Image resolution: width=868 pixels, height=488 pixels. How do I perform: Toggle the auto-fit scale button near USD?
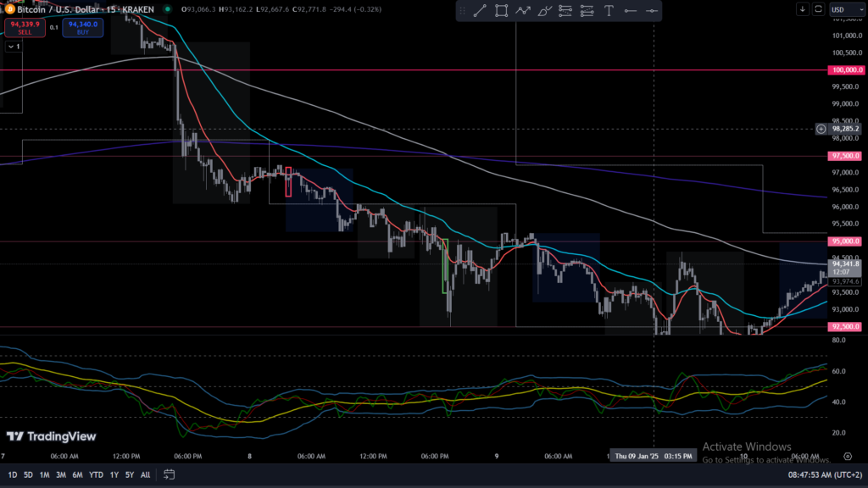coord(818,9)
